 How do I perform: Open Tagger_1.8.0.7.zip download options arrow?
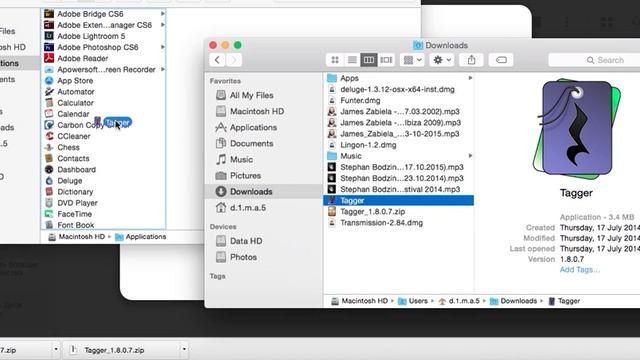184,349
